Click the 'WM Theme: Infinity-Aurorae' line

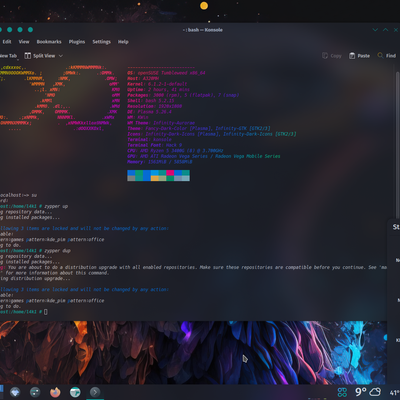coord(161,123)
